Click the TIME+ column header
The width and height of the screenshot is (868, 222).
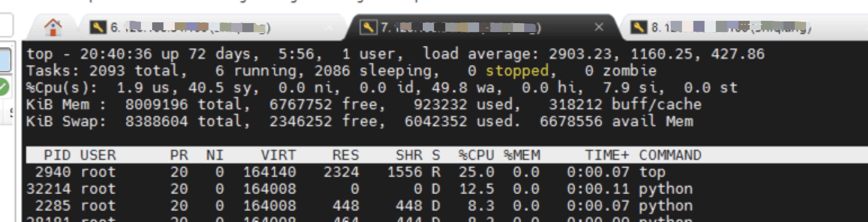pos(607,155)
